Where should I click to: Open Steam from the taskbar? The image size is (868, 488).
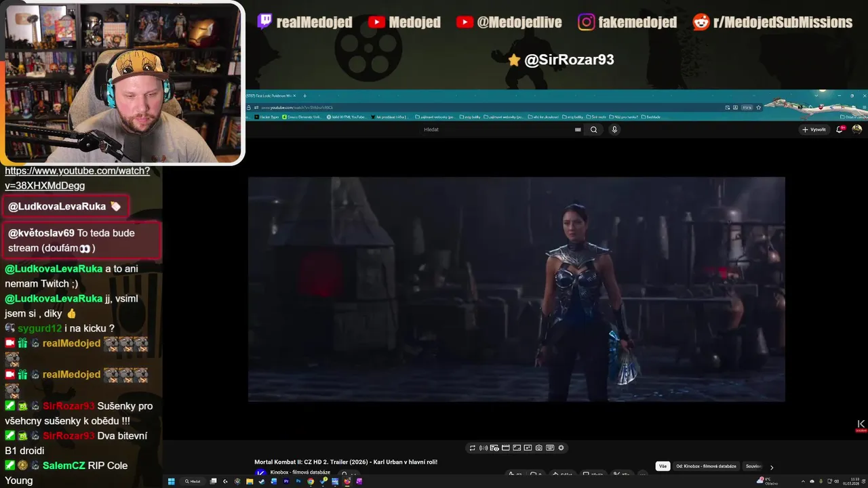[x=261, y=481]
